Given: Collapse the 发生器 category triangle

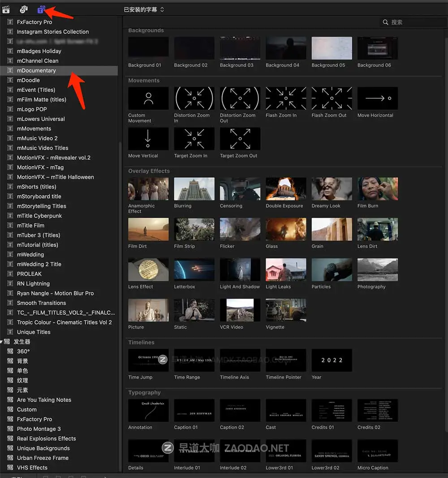Looking at the screenshot, I should tap(2, 341).
